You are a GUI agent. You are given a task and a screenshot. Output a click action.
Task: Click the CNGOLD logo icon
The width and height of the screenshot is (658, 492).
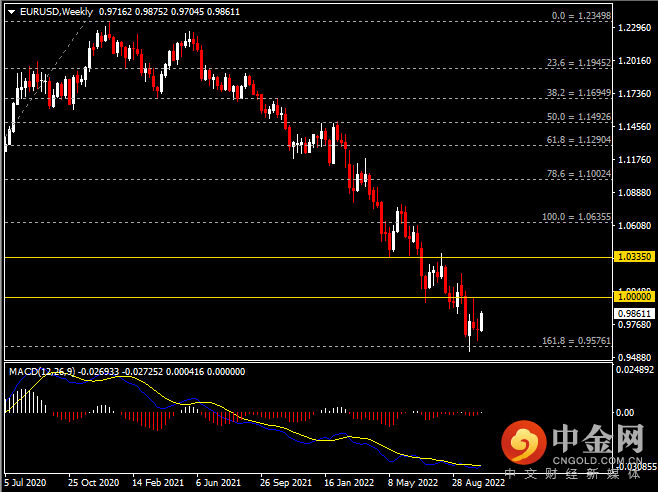(524, 442)
